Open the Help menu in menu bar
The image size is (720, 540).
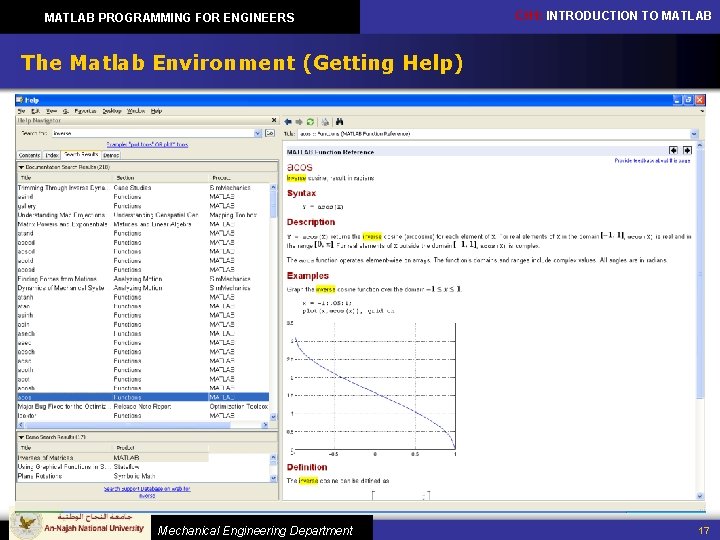pyautogui.click(x=157, y=111)
